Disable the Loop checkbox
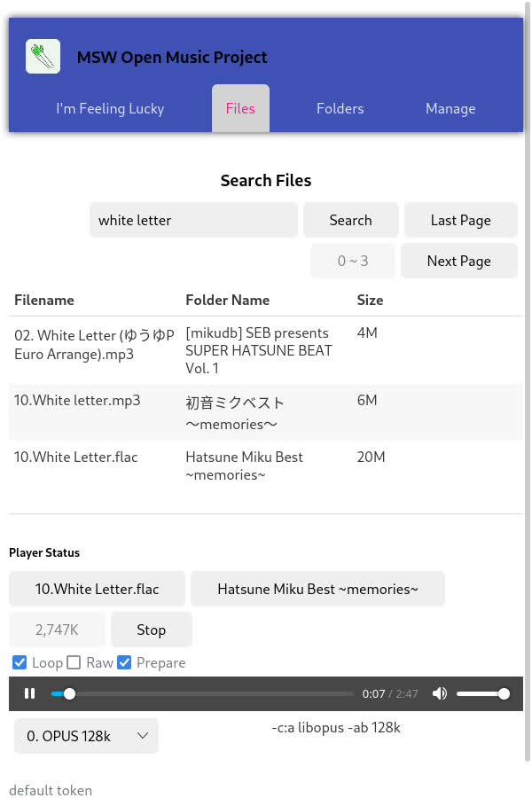 (20, 662)
